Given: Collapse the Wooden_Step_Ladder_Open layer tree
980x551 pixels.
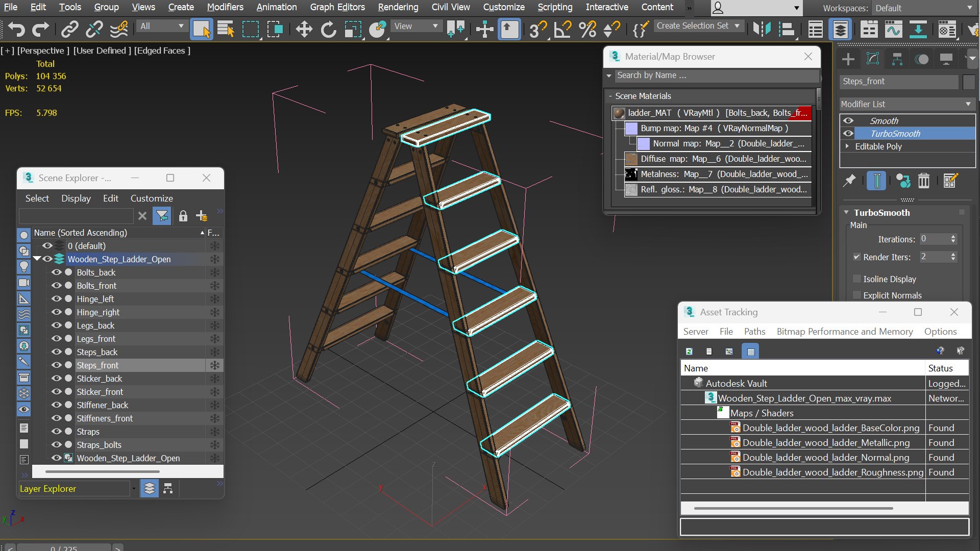Looking at the screenshot, I should [x=37, y=259].
